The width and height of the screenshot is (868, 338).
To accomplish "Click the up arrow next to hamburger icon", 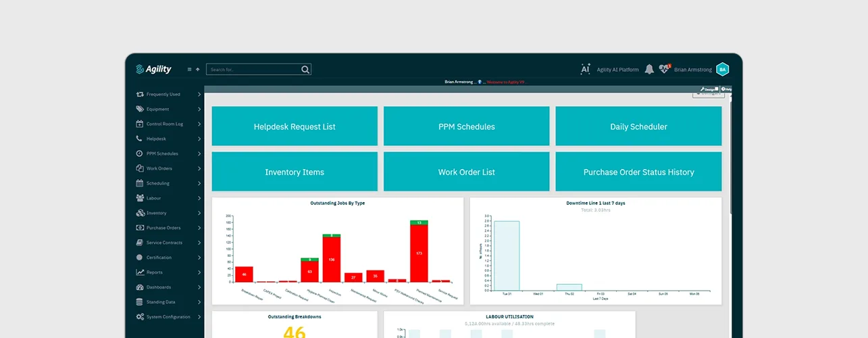I will click(198, 69).
